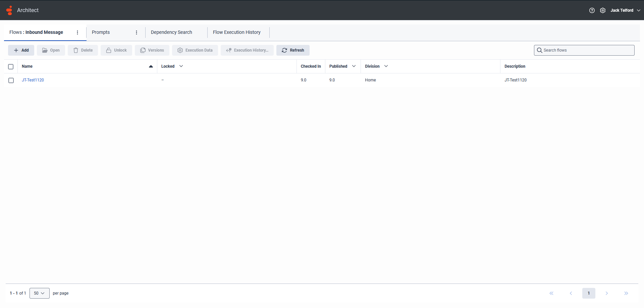Click the Delete flow icon
The height and width of the screenshot is (308, 644).
point(76,50)
